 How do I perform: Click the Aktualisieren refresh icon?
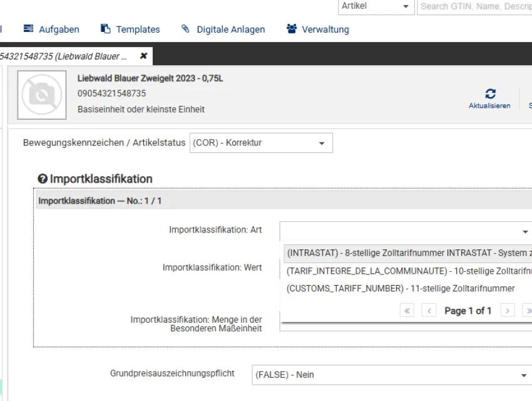pyautogui.click(x=490, y=93)
